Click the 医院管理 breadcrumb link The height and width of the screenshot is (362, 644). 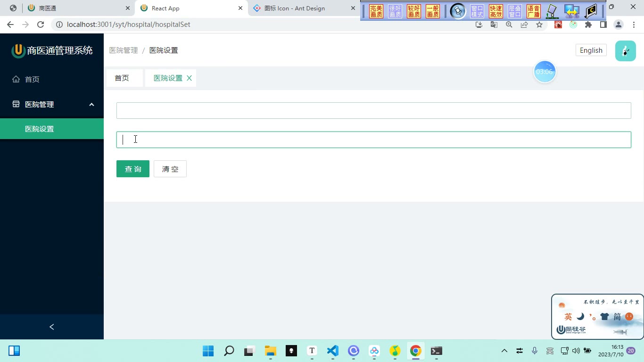click(124, 50)
